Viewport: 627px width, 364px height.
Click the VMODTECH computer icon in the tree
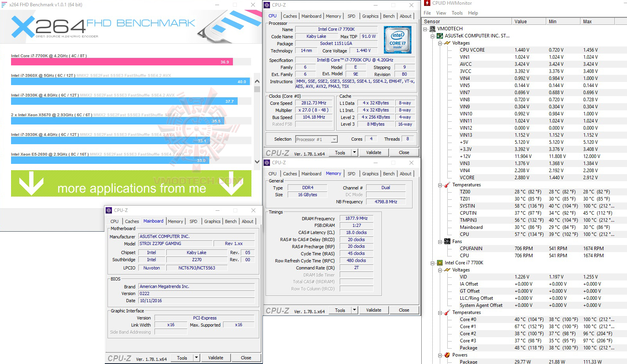coord(432,29)
